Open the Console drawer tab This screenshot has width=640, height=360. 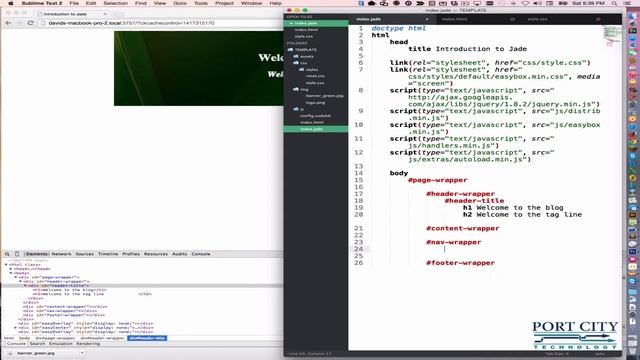click(16, 344)
